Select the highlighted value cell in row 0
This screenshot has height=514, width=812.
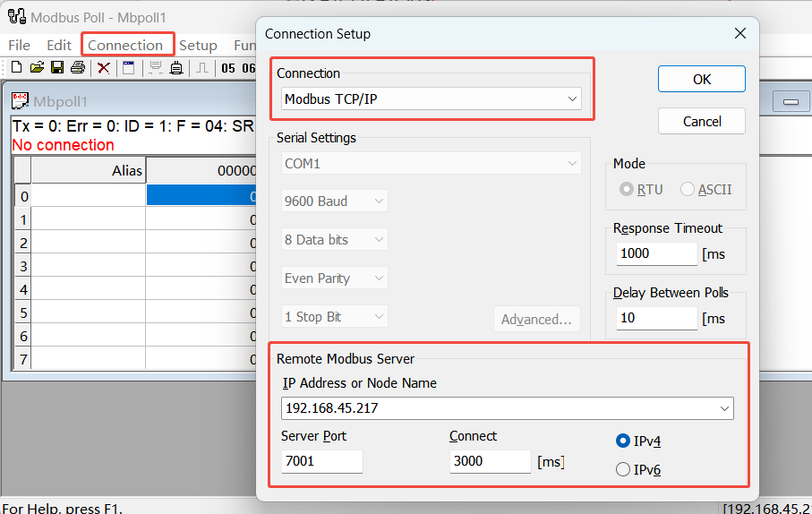tap(201, 196)
